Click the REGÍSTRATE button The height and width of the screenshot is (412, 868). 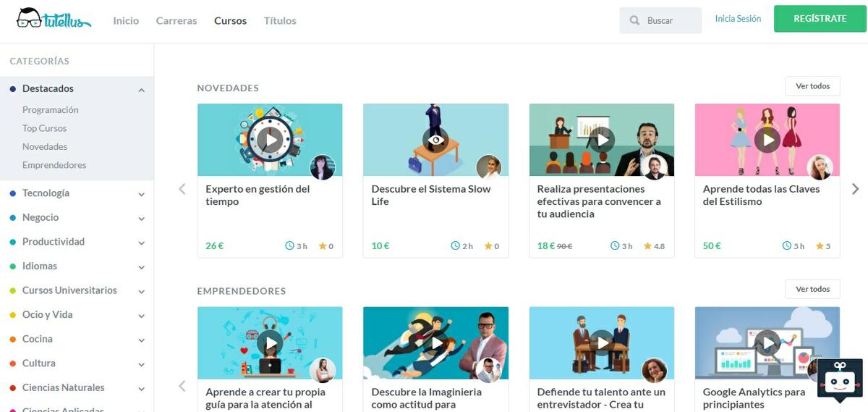click(x=820, y=19)
